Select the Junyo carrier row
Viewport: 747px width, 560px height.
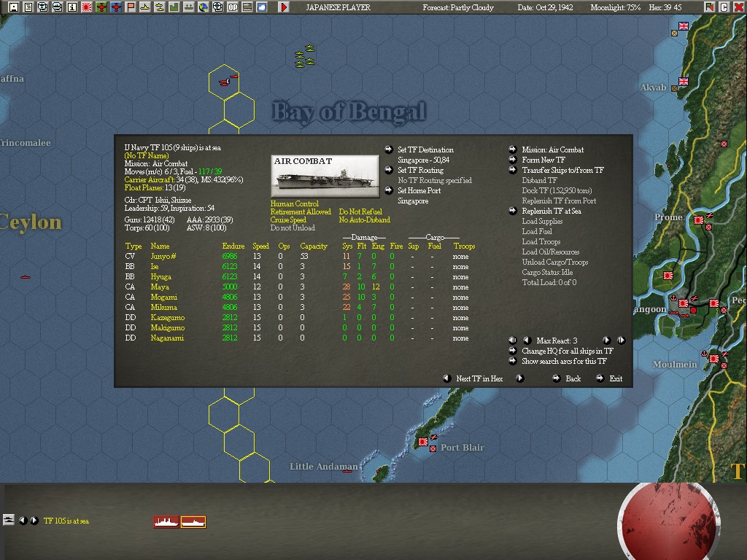coord(300,256)
